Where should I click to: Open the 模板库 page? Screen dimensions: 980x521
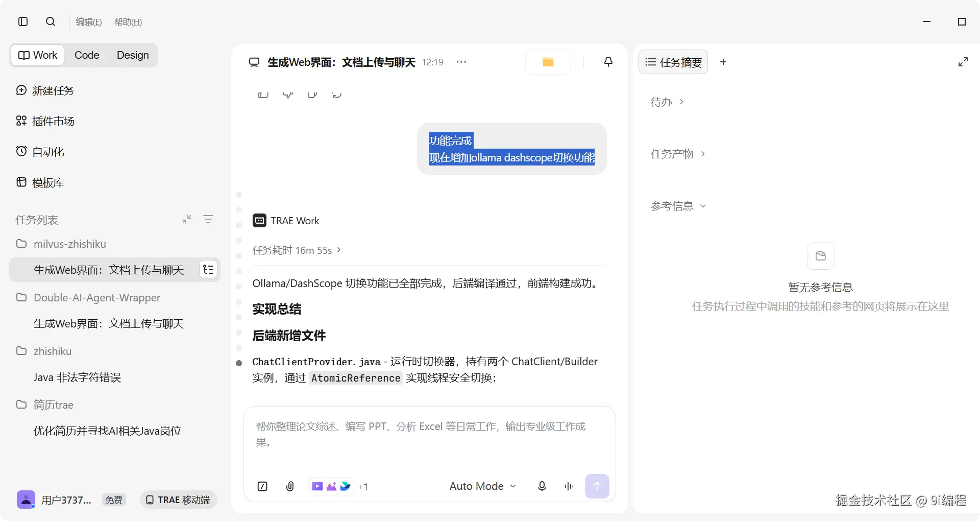pyautogui.click(x=48, y=182)
